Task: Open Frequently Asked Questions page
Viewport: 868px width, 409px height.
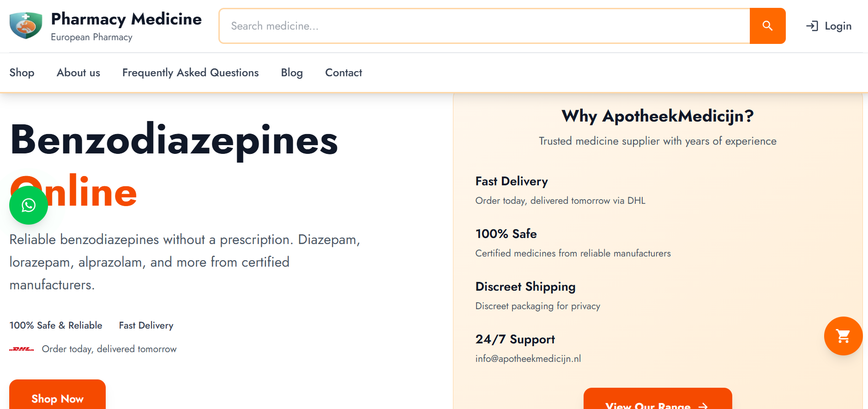Action: (x=191, y=73)
